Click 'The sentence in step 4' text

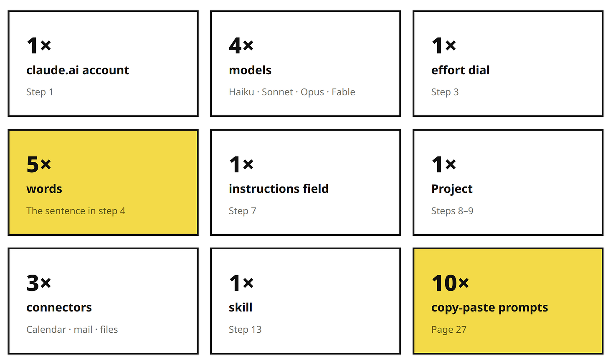point(76,211)
